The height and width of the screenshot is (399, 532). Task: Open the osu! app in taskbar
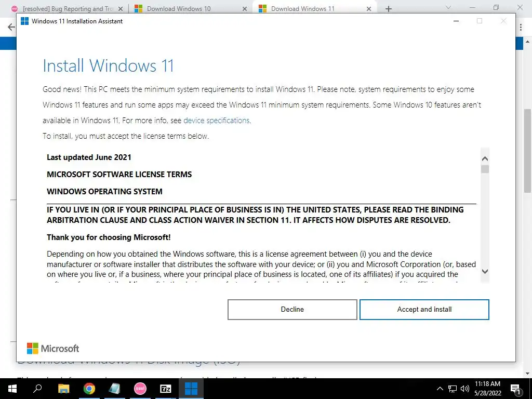[140, 389]
